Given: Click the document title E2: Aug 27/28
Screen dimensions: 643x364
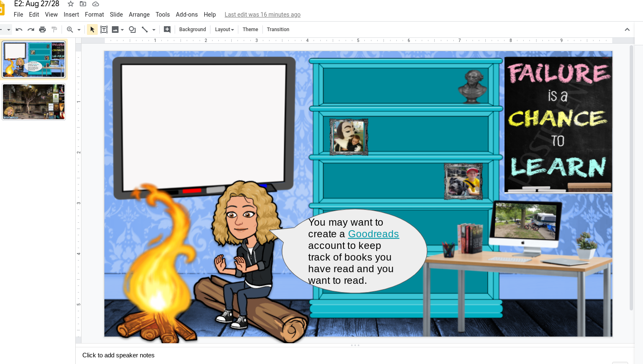Looking at the screenshot, I should point(37,4).
